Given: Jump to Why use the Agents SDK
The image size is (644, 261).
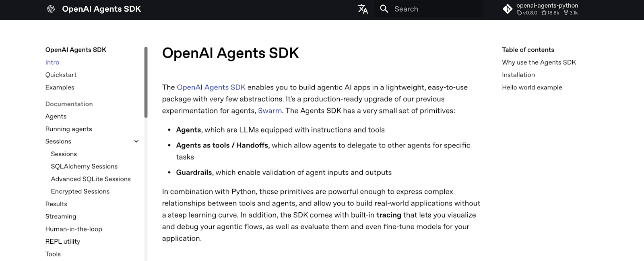Looking at the screenshot, I should 539,62.
